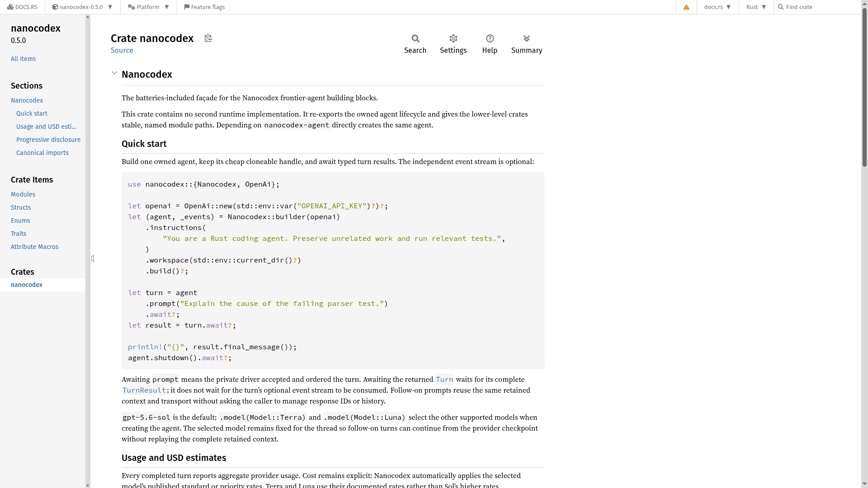Focus the Find crate search field
This screenshot has height=488, width=868.
pos(818,7)
